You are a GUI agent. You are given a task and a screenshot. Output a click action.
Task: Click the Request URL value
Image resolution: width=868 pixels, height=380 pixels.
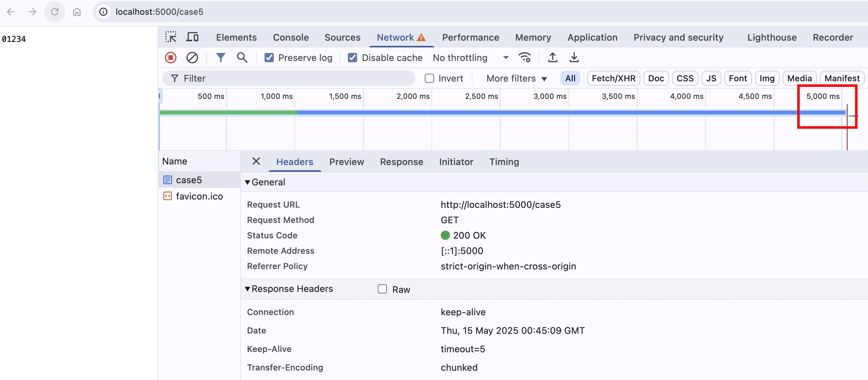501,204
